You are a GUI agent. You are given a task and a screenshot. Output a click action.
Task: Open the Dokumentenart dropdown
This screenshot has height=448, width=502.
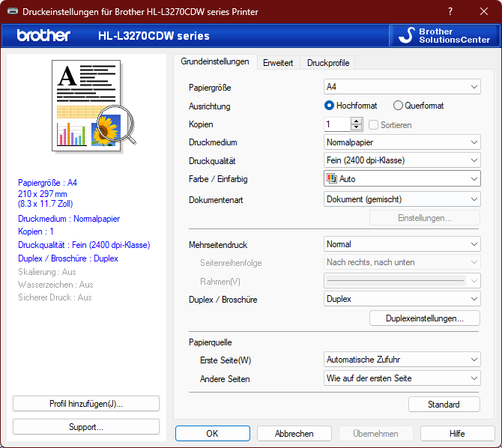(402, 199)
